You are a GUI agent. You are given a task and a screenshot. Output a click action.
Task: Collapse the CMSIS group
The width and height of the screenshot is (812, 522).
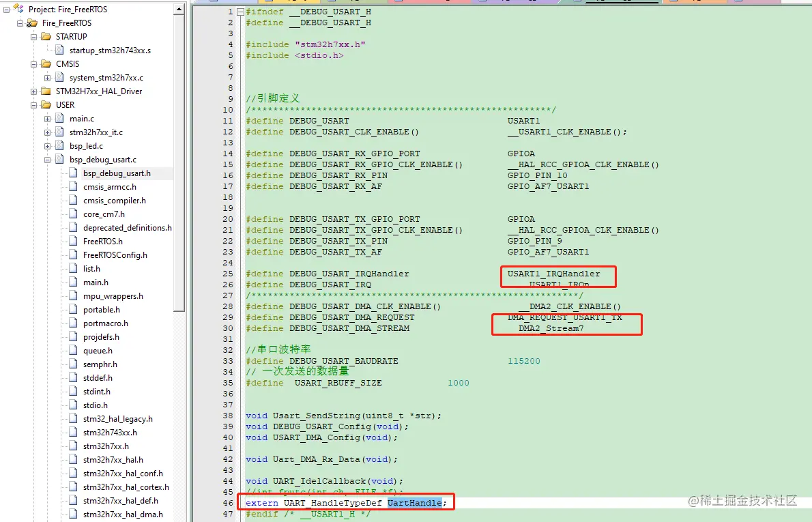pyautogui.click(x=33, y=64)
